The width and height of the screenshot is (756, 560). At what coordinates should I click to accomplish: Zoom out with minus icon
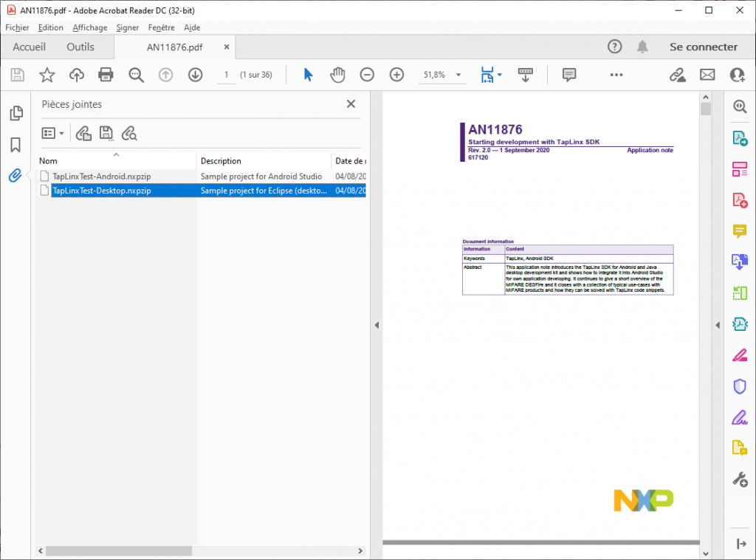(367, 75)
